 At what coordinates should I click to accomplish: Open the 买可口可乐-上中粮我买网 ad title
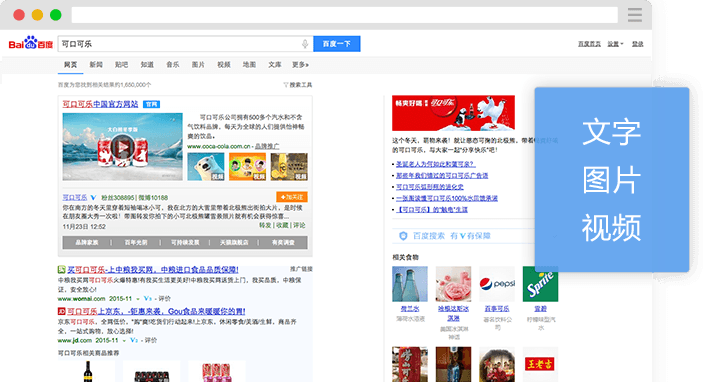(x=153, y=270)
